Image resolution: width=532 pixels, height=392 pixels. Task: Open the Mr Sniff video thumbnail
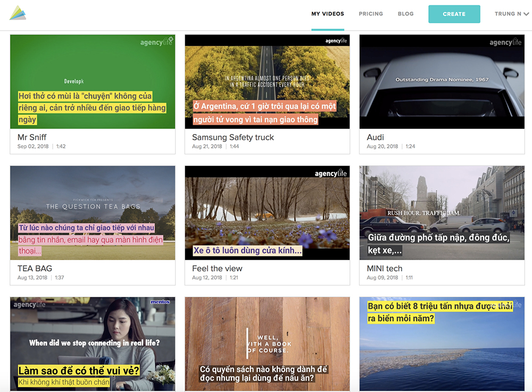[x=93, y=81]
